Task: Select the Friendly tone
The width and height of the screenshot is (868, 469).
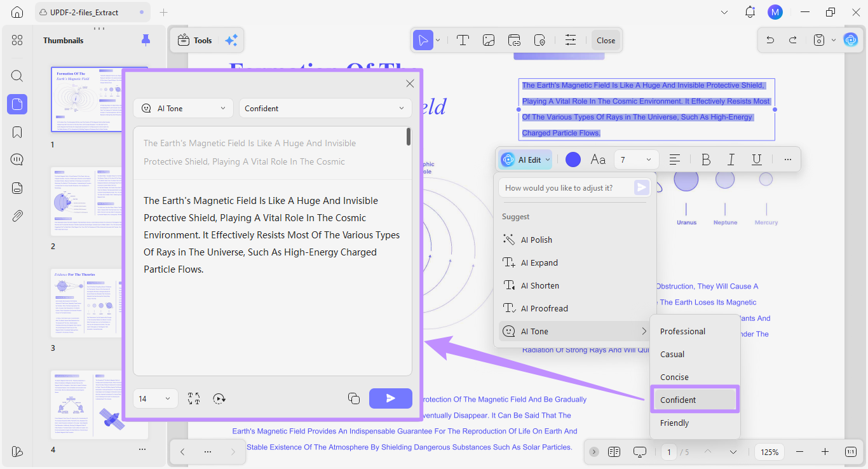Action: (695, 423)
